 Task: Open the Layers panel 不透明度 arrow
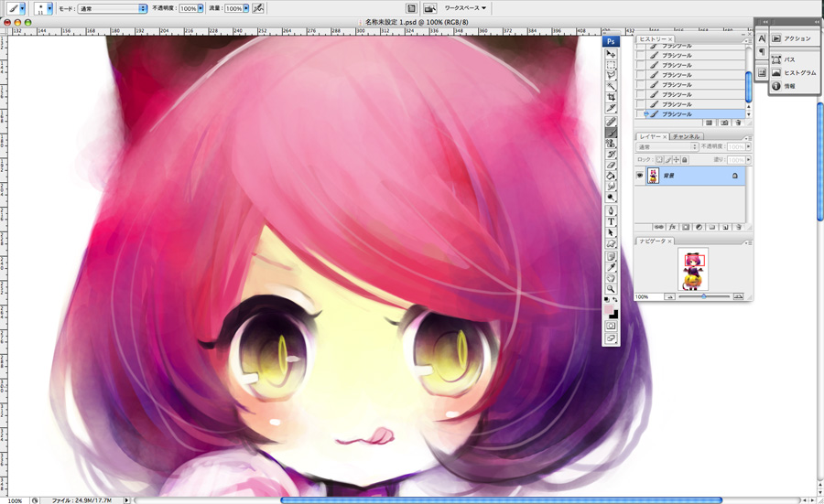coord(748,147)
